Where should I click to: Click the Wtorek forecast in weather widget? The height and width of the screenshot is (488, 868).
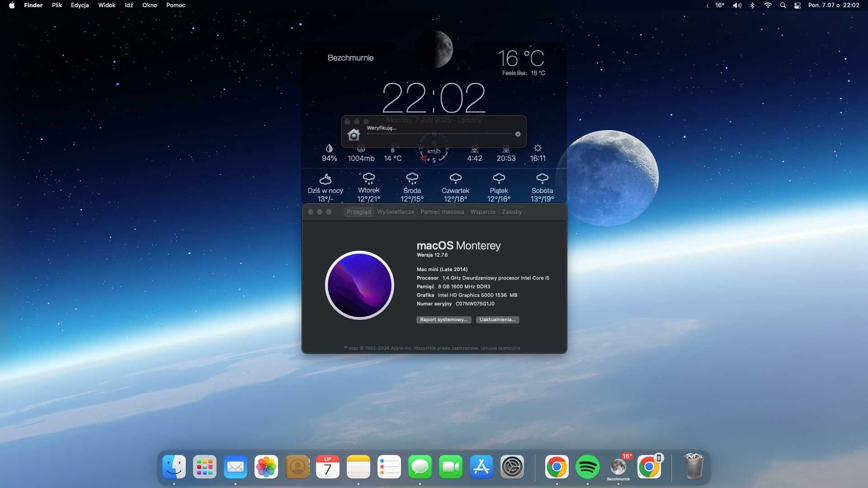coord(369,187)
